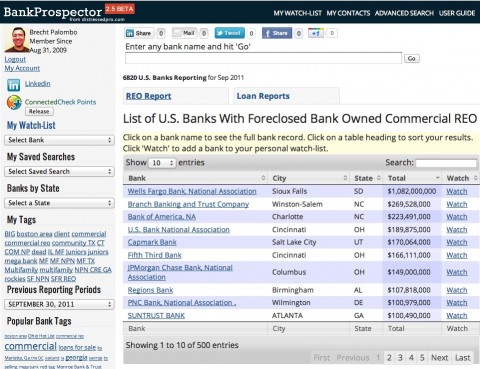
Task: Open Capmark Bank record
Action: click(152, 242)
